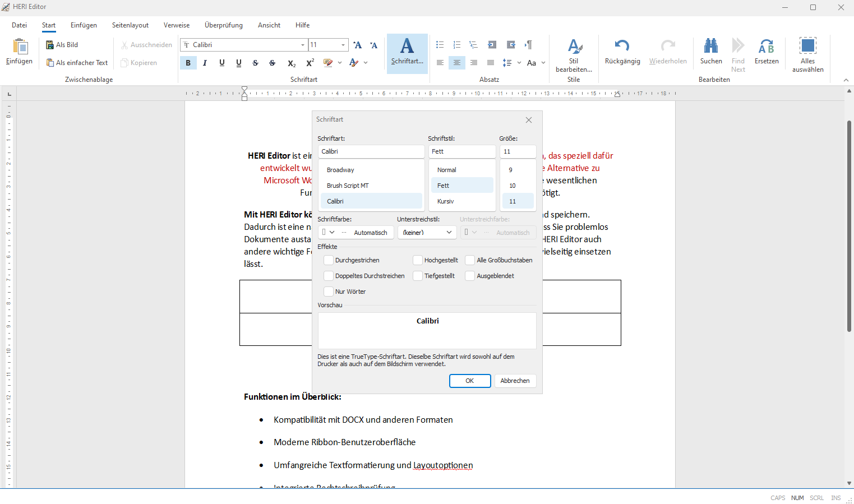This screenshot has width=854, height=504.
Task: Switch to the Einfügen ribbon tab
Action: click(84, 25)
